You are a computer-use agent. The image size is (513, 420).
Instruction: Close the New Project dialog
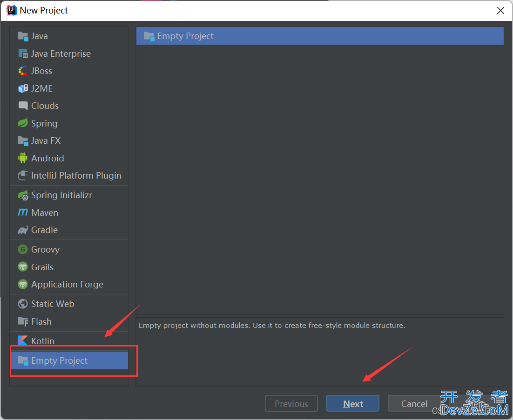click(x=500, y=10)
